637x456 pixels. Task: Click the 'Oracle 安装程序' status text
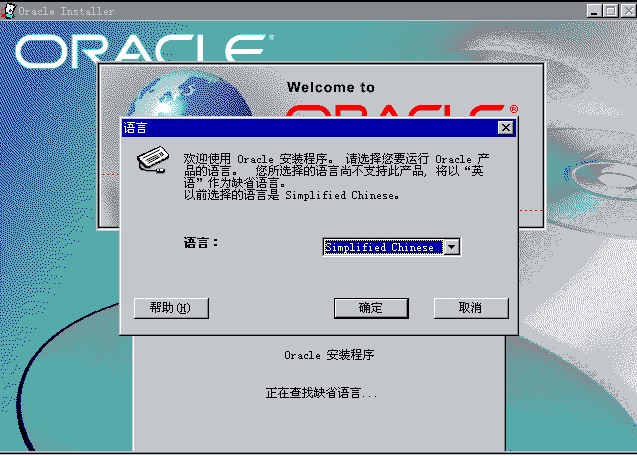[329, 355]
